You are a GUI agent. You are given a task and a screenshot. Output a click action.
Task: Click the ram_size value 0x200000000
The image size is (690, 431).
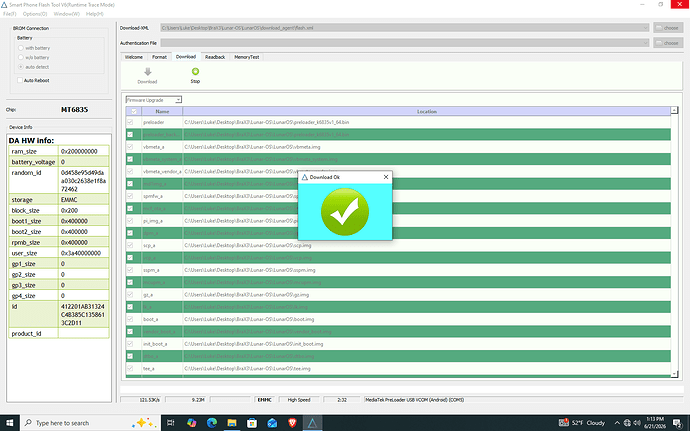(79, 151)
